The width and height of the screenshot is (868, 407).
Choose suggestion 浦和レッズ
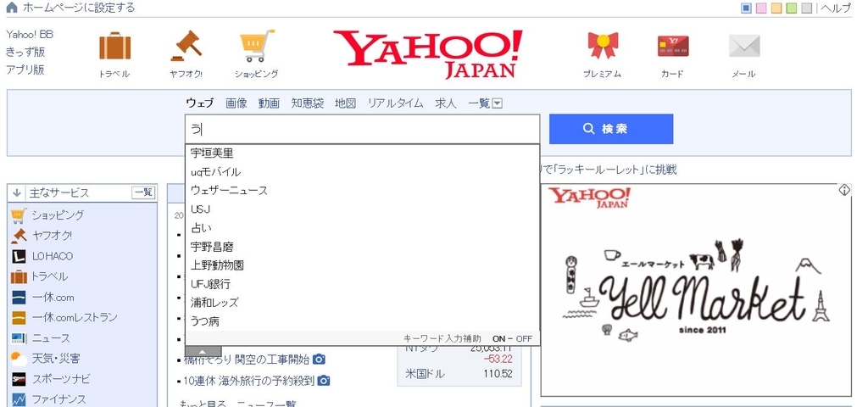pos(362,303)
